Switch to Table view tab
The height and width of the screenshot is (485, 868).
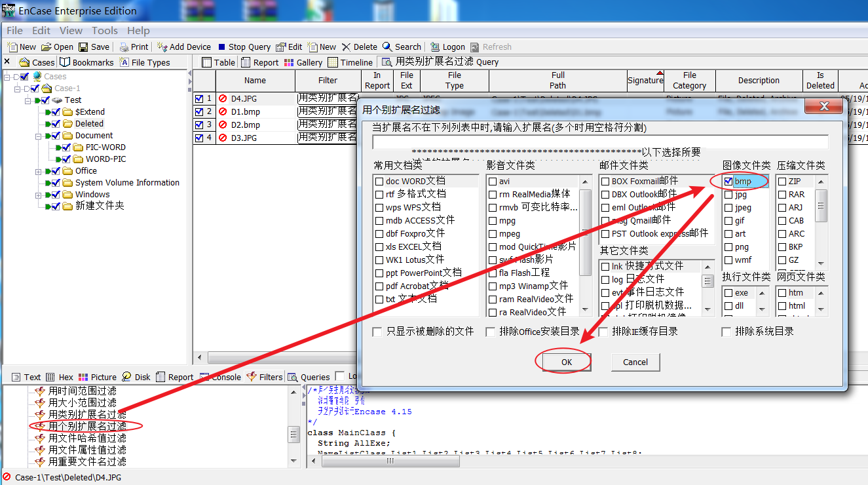click(218, 62)
